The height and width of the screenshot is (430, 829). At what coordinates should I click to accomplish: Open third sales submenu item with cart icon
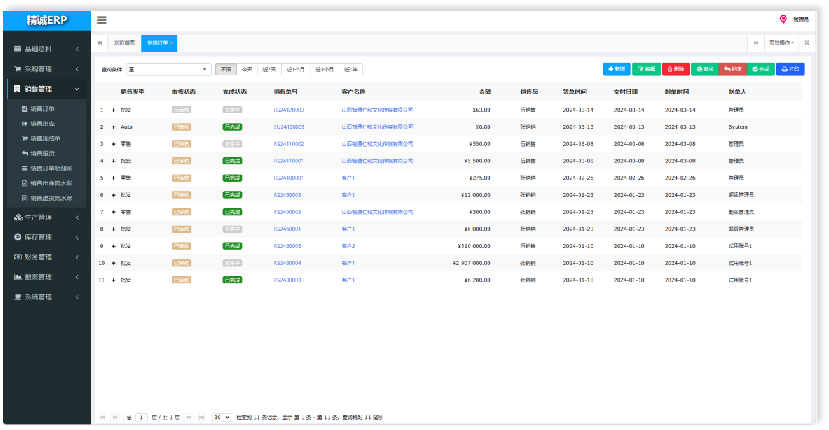[x=43, y=139]
